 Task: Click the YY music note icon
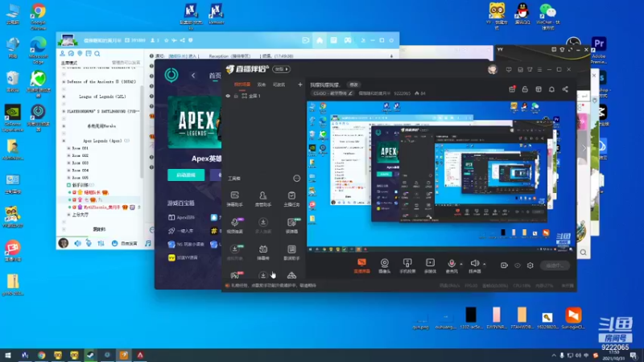point(148,244)
